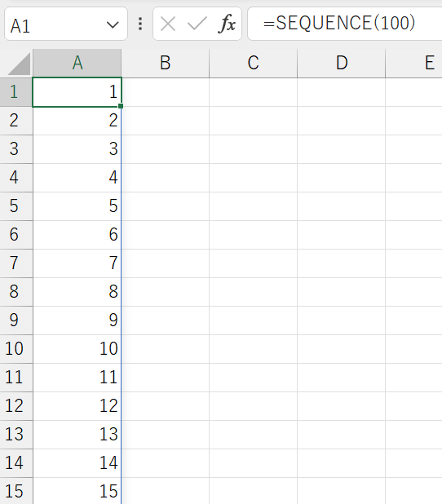Cancel formula entry with the X icon
Screen dimensions: 442x504
tap(168, 24)
